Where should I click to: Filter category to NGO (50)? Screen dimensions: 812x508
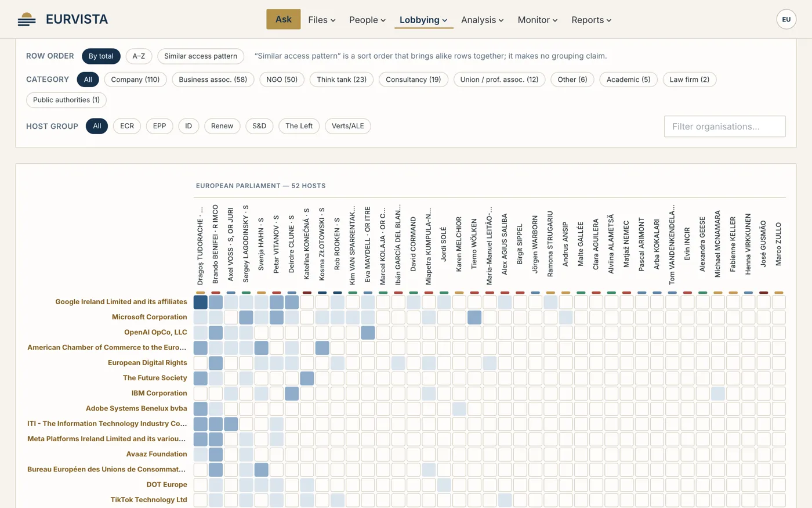pyautogui.click(x=282, y=80)
